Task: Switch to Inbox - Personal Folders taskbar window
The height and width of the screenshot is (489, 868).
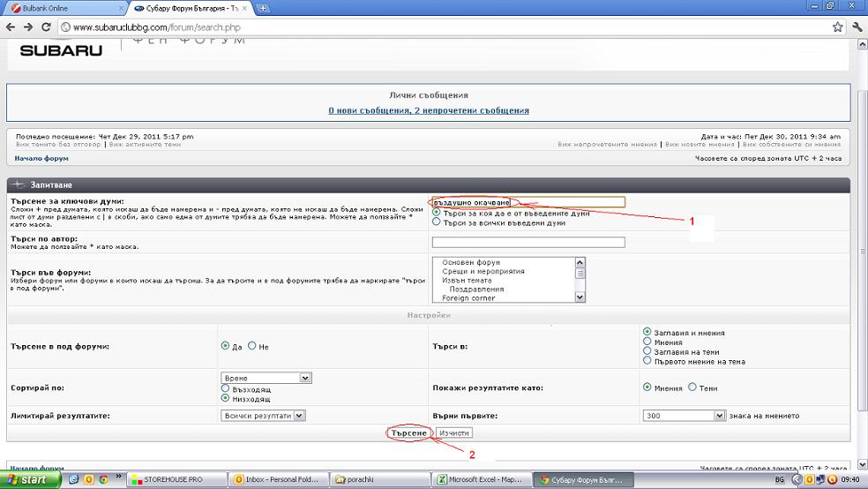Action: [x=279, y=479]
